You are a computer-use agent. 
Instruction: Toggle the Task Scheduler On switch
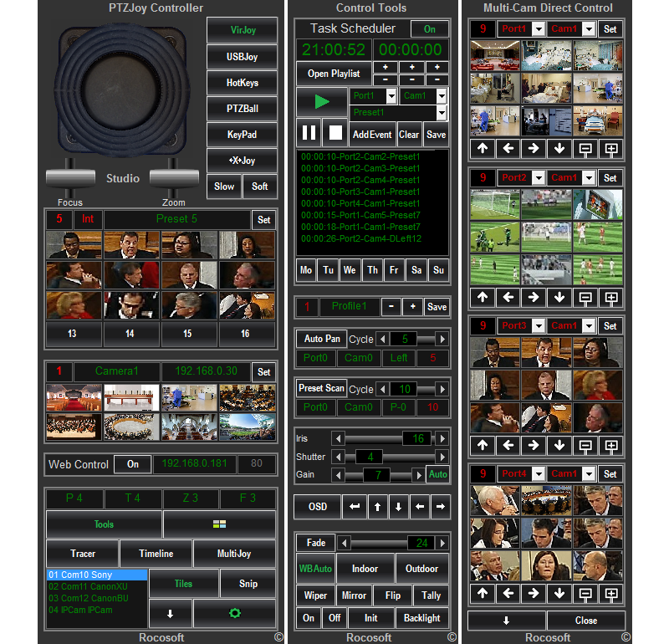pyautogui.click(x=428, y=28)
